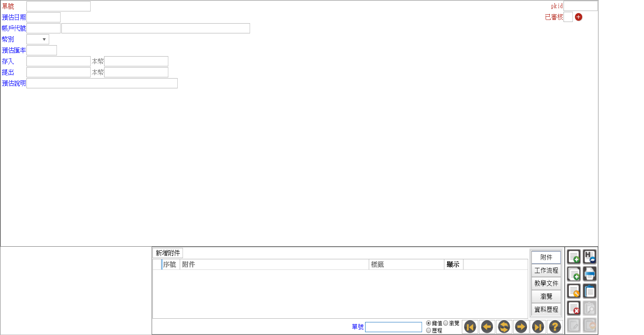
Task: Expand with the red plus beside 已審核
Action: click(579, 17)
